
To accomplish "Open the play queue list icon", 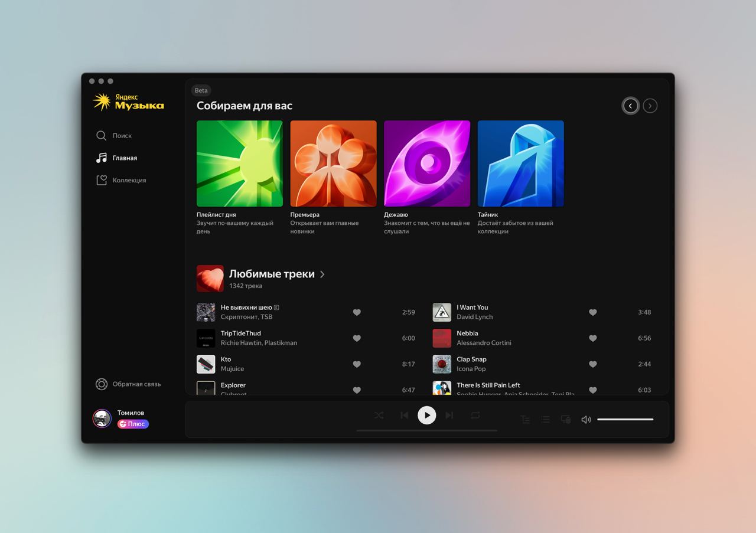I will [x=545, y=420].
